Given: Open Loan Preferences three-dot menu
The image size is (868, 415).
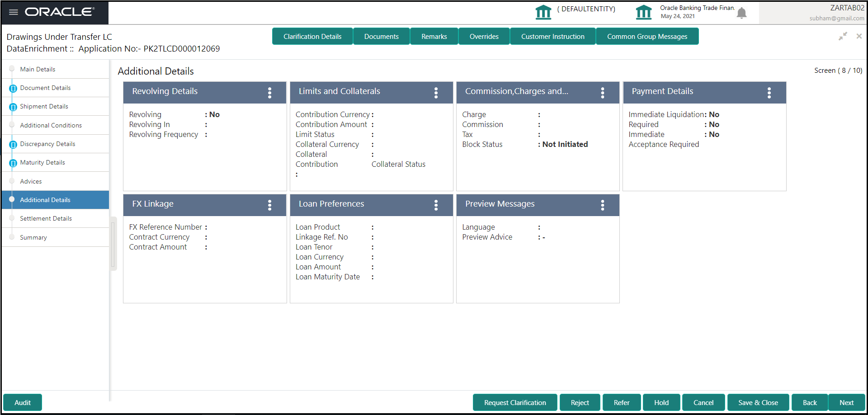Looking at the screenshot, I should 436,205.
